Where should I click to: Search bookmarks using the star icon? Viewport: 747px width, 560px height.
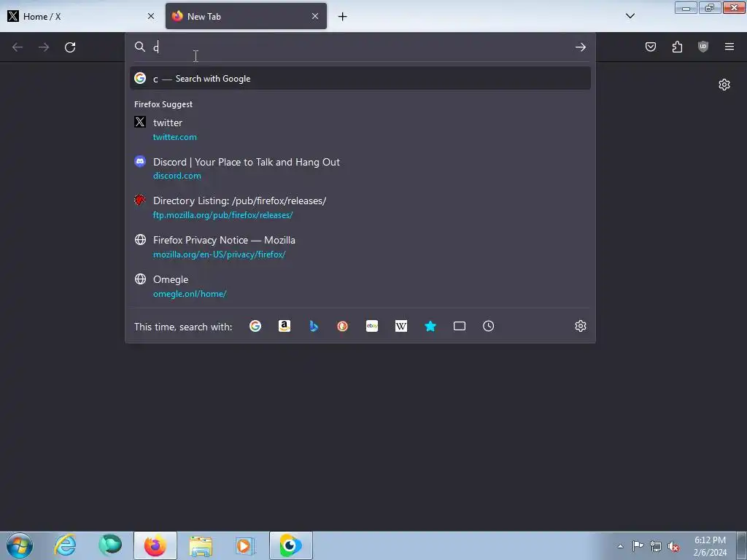pyautogui.click(x=430, y=326)
